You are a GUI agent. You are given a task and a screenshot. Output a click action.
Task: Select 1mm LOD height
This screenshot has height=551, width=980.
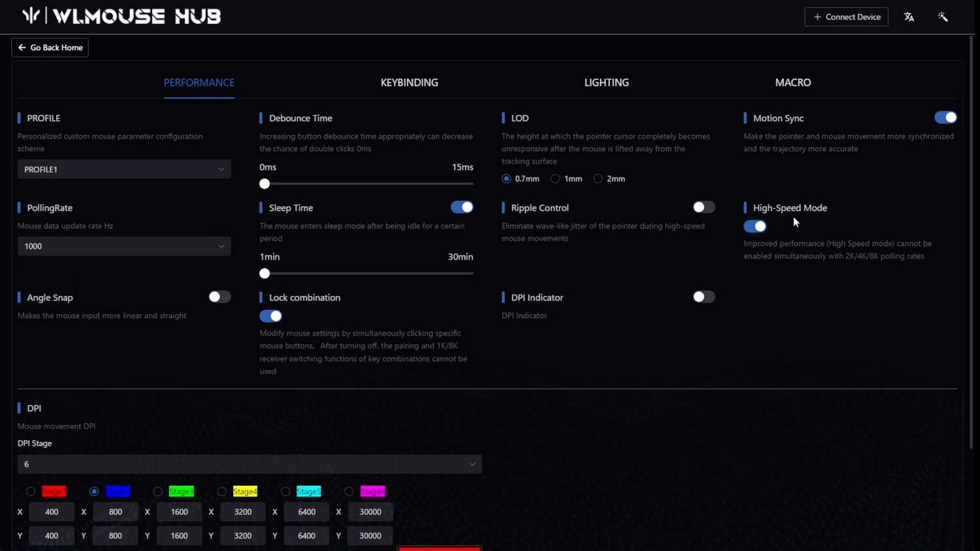coord(555,178)
